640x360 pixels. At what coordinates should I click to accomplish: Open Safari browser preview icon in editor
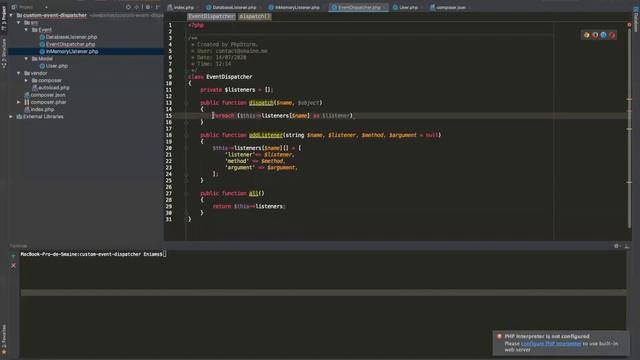click(x=603, y=35)
